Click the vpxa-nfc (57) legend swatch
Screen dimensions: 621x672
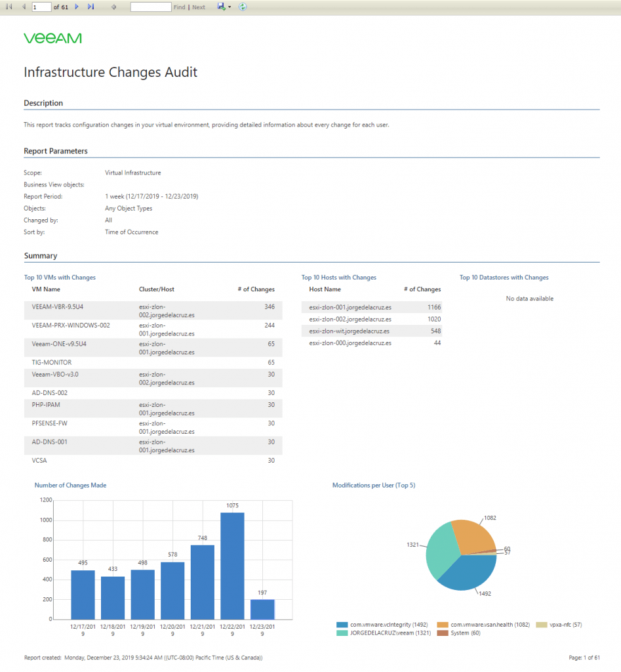coord(542,625)
